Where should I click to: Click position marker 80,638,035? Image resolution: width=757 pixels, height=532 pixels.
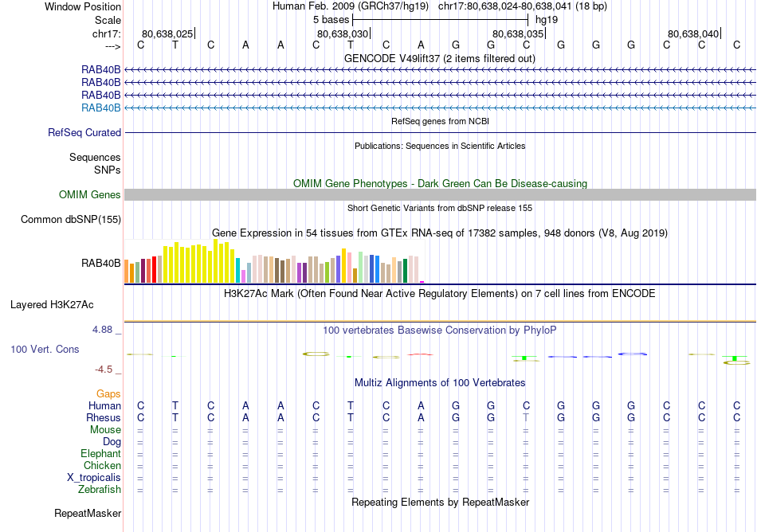click(x=518, y=33)
